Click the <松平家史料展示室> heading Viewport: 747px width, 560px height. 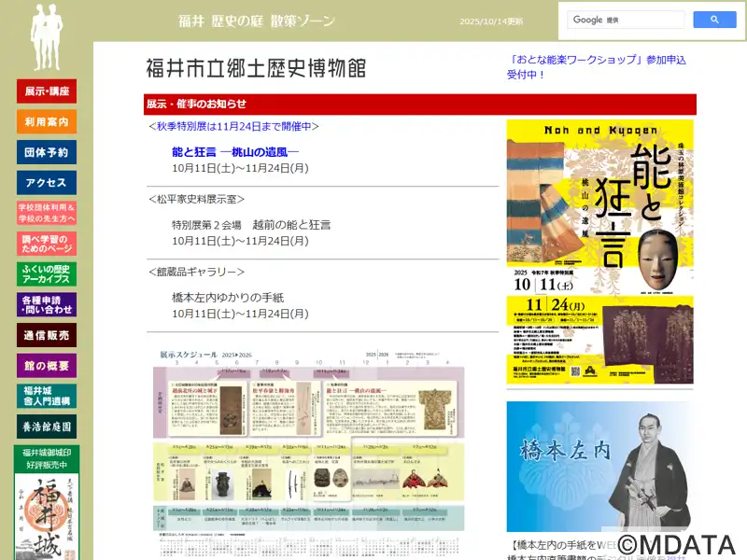(x=196, y=199)
